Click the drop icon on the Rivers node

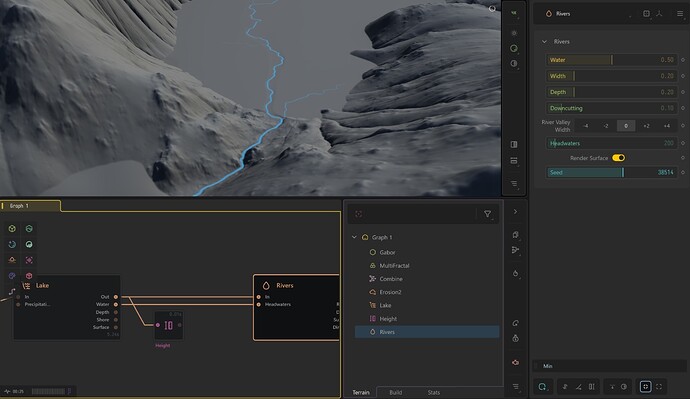coord(266,286)
